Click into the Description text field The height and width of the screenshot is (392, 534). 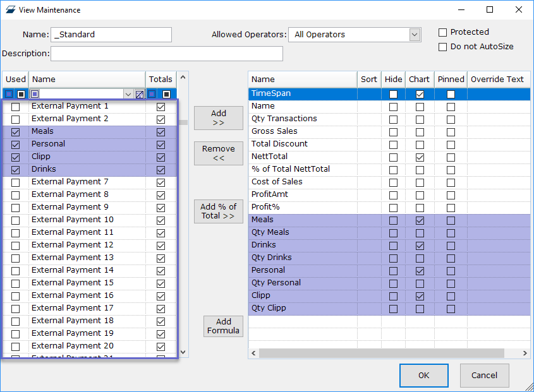[166, 54]
